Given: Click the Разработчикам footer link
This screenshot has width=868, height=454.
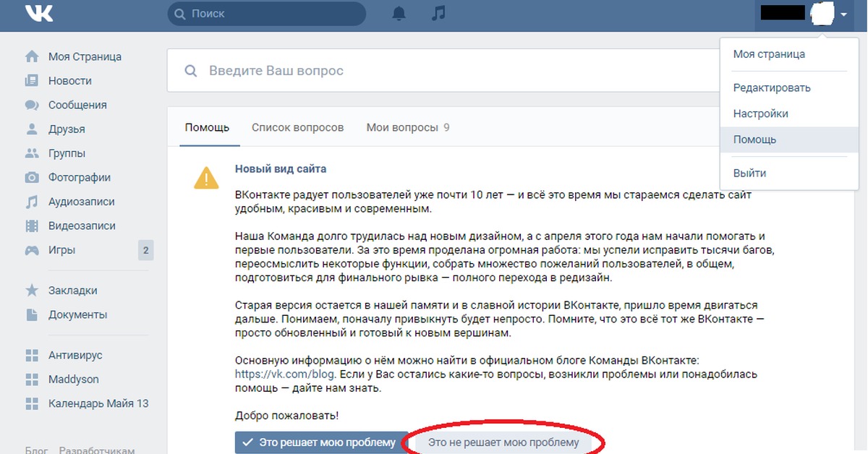Looking at the screenshot, I should [97, 450].
